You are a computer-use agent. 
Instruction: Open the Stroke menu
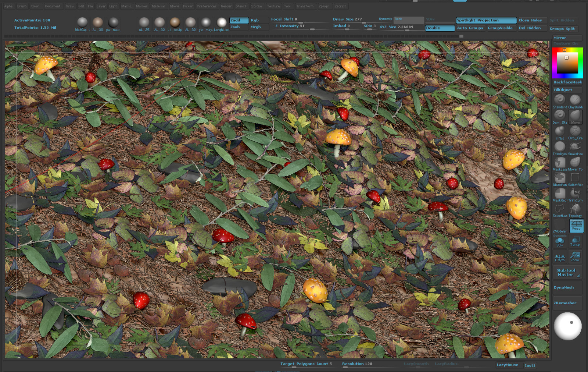pos(257,6)
